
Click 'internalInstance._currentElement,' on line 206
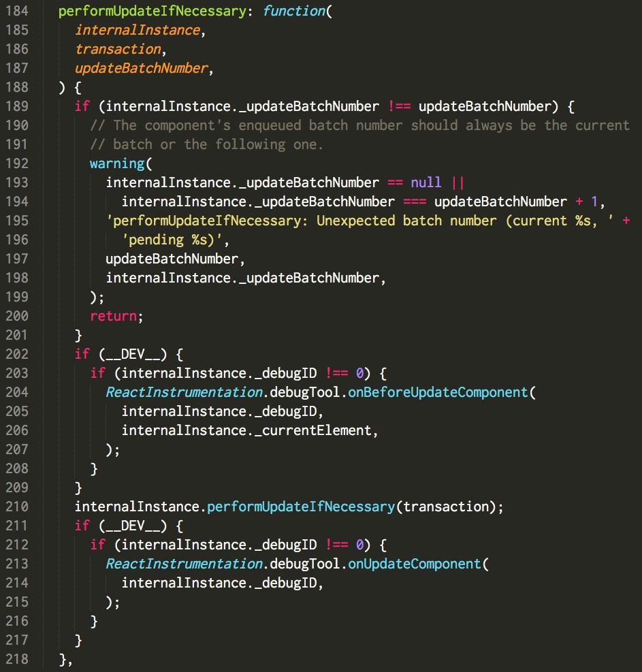[x=249, y=430]
